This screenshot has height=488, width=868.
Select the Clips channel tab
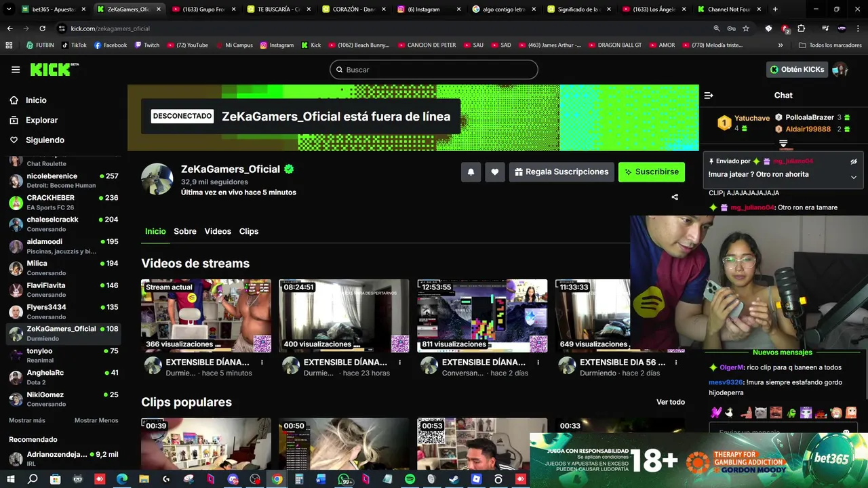click(249, 231)
